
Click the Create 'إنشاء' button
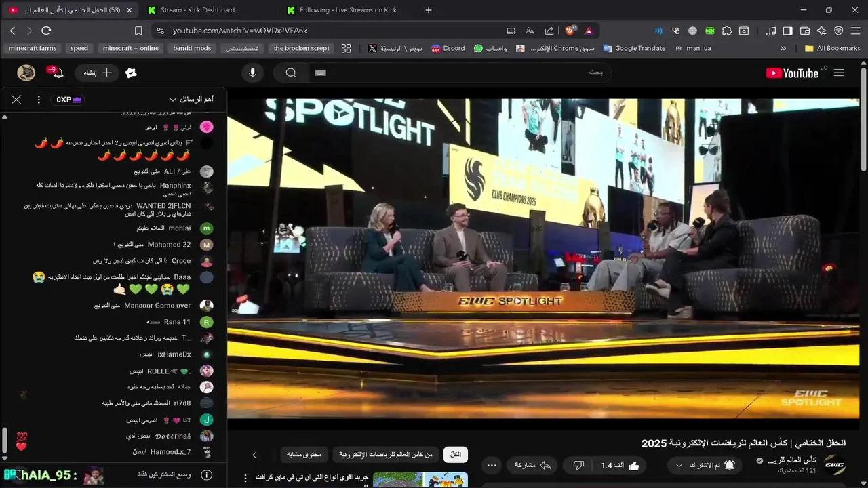click(x=98, y=73)
